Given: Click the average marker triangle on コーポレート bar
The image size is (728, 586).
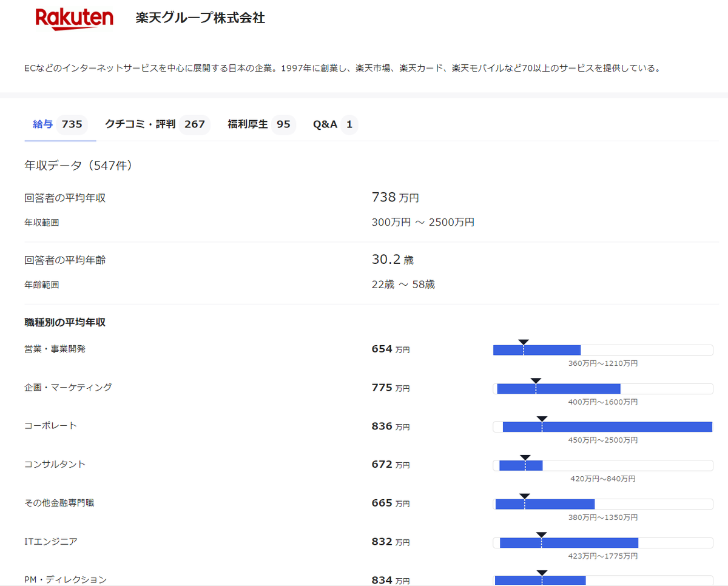Looking at the screenshot, I should 542,419.
